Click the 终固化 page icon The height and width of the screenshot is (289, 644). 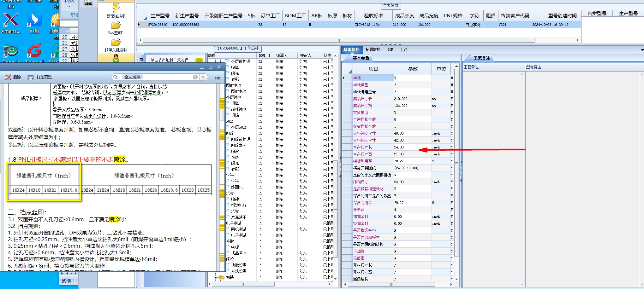[x=228, y=187]
